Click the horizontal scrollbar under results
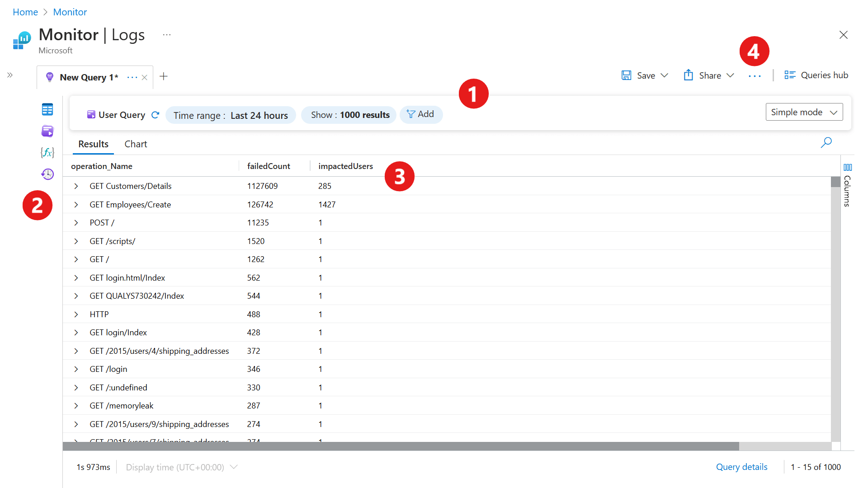The height and width of the screenshot is (488, 868). click(x=401, y=446)
